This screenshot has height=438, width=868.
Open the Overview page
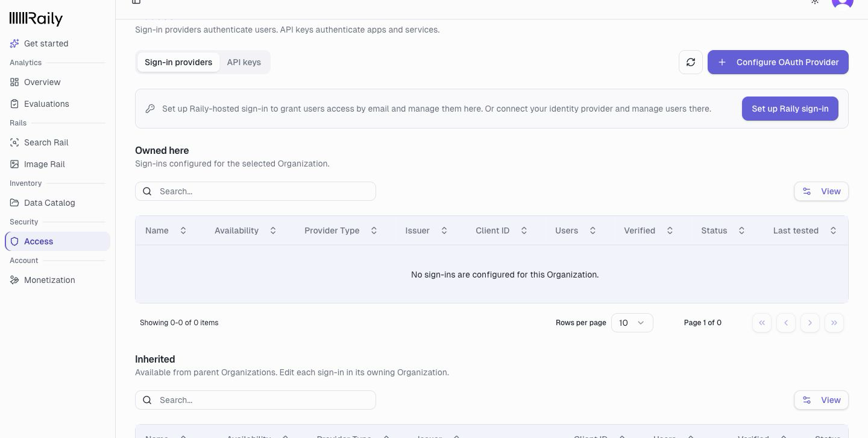[x=57, y=82]
